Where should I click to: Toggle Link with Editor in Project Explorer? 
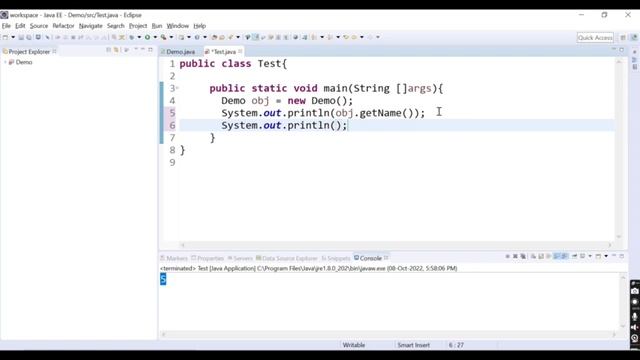tap(116, 50)
